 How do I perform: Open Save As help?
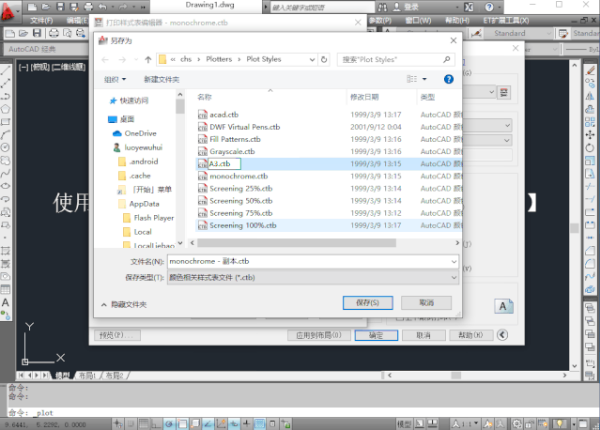click(x=448, y=79)
